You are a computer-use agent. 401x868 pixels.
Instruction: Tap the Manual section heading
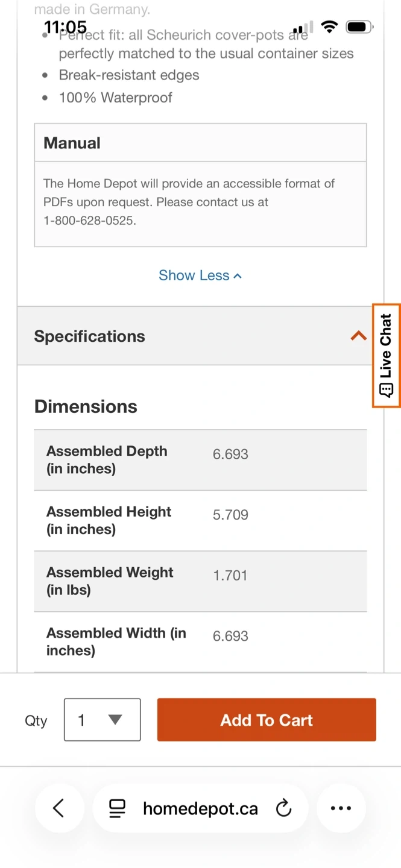pyautogui.click(x=72, y=143)
